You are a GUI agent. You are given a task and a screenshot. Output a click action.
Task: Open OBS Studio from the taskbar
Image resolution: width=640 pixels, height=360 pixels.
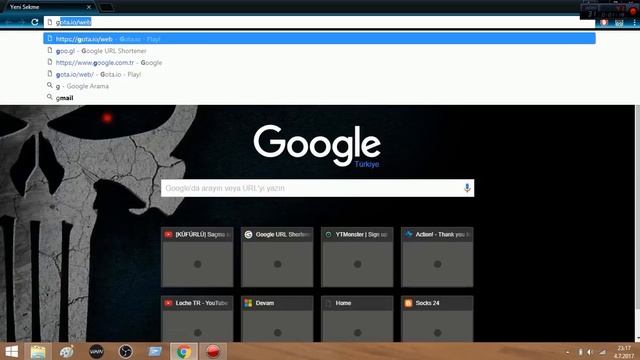125,351
